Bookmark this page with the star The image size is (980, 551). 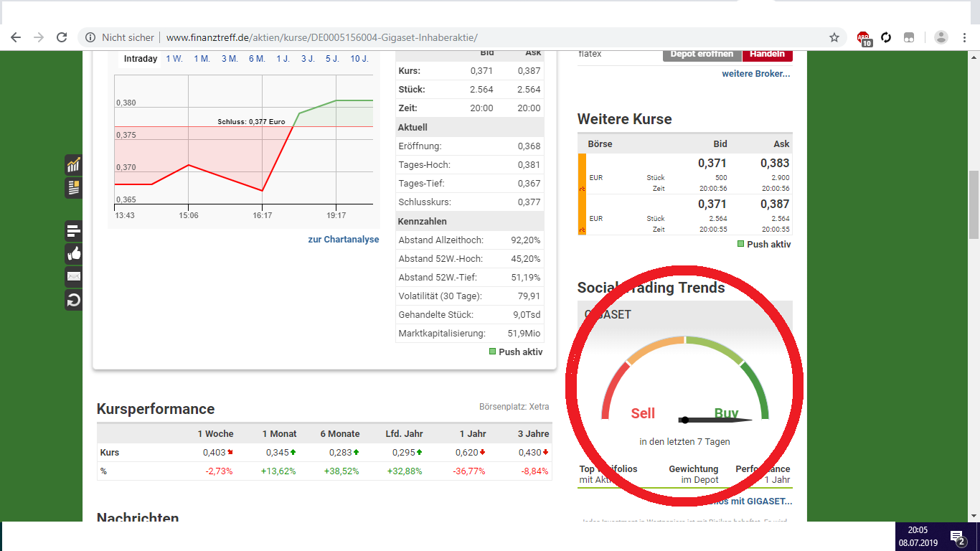[x=834, y=37]
